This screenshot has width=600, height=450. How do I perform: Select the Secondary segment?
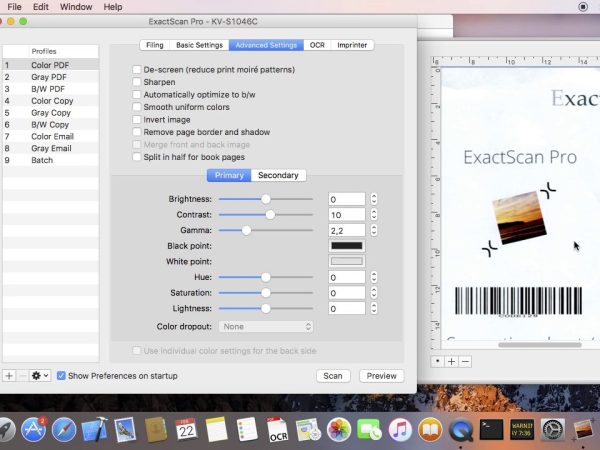278,175
